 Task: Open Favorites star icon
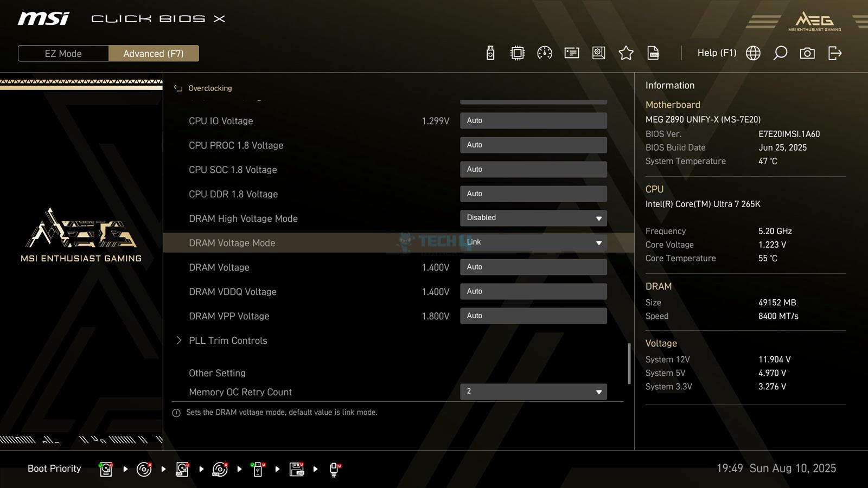626,53
